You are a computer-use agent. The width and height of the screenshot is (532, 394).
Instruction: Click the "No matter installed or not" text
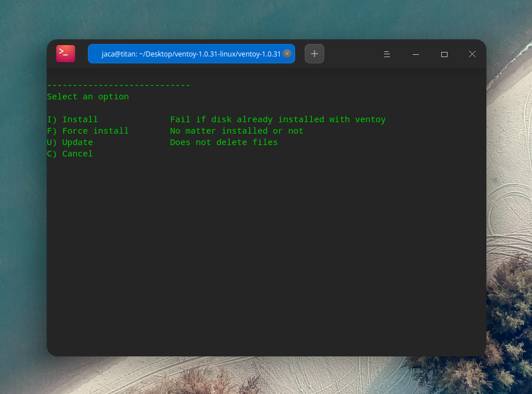tap(237, 131)
